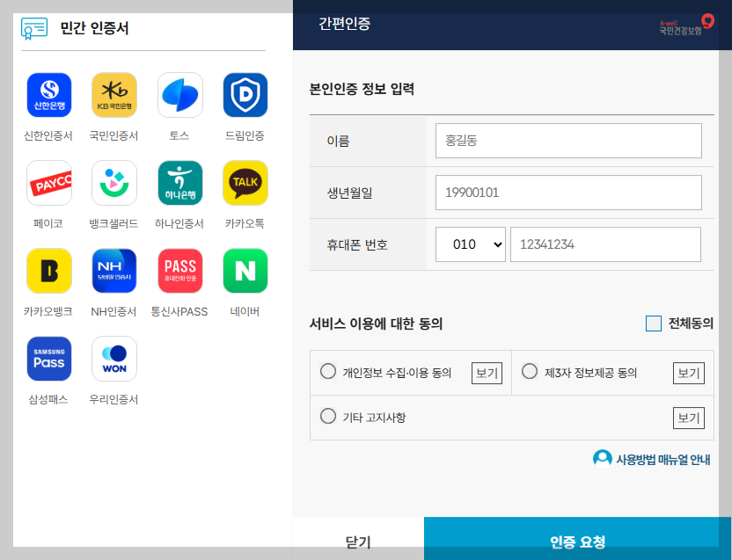732x560 pixels.
Task: Click the 간편인증 header title
Action: point(345,24)
